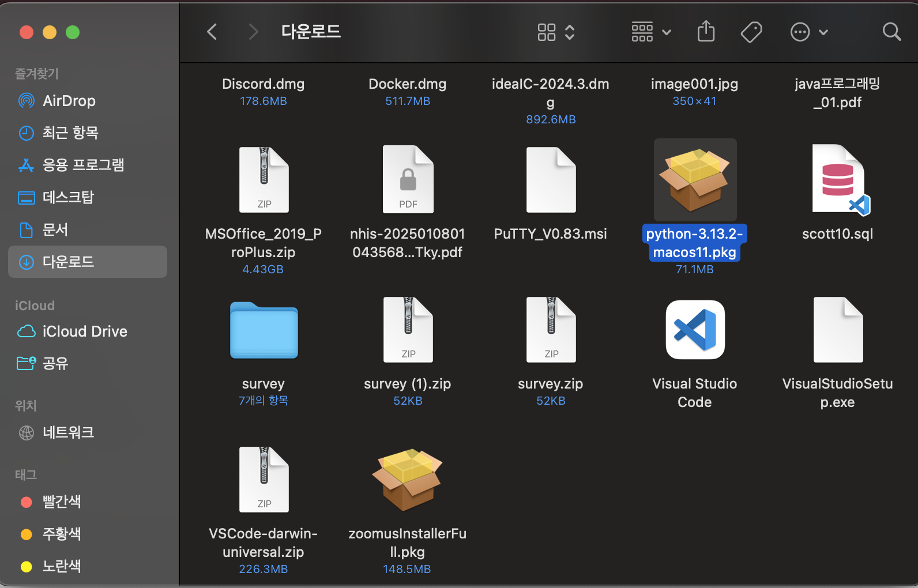Select the locked nhis PDF file icon
The width and height of the screenshot is (918, 588).
408,180
